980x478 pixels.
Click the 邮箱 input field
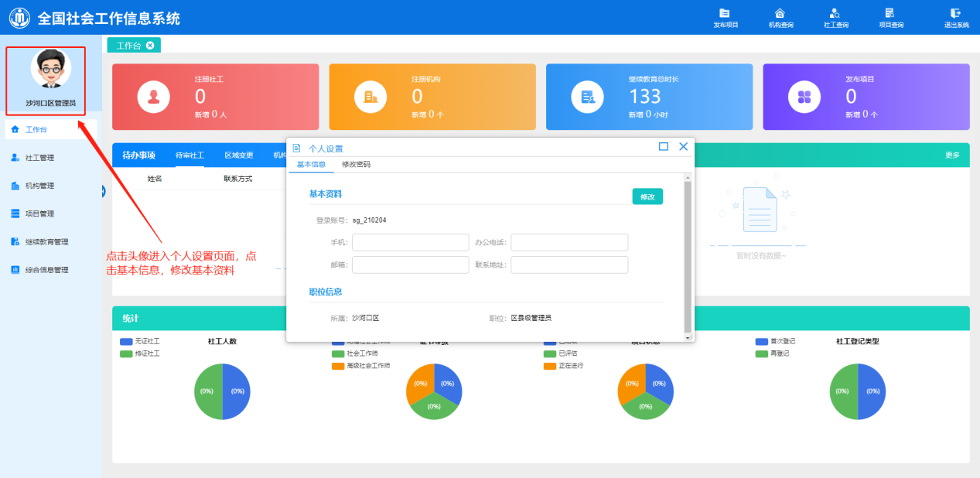click(411, 265)
